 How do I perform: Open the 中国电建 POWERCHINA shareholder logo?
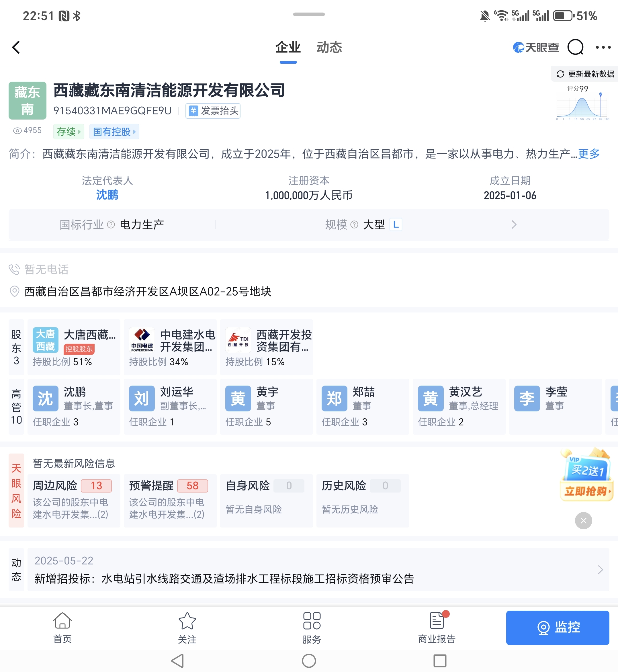(142, 340)
